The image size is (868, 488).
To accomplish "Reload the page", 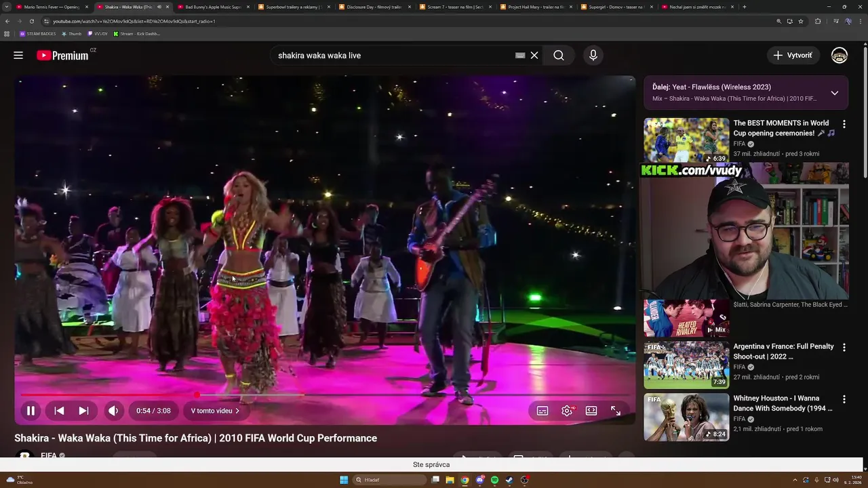I will pyautogui.click(x=31, y=21).
